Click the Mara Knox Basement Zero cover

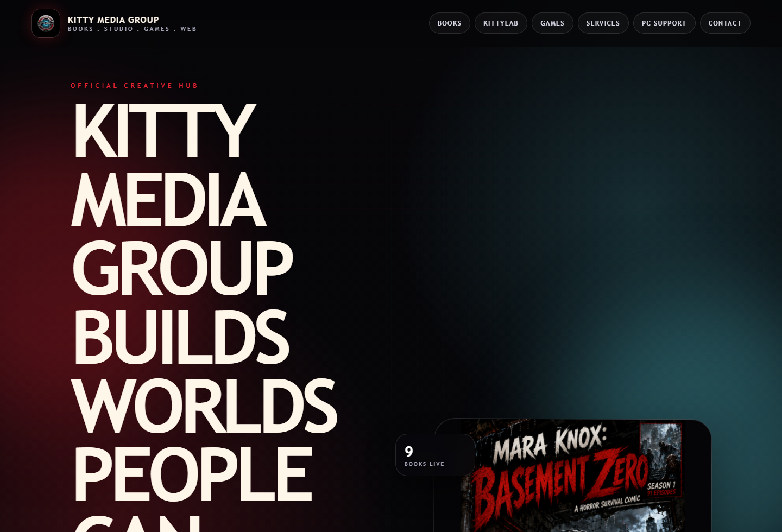(573, 476)
